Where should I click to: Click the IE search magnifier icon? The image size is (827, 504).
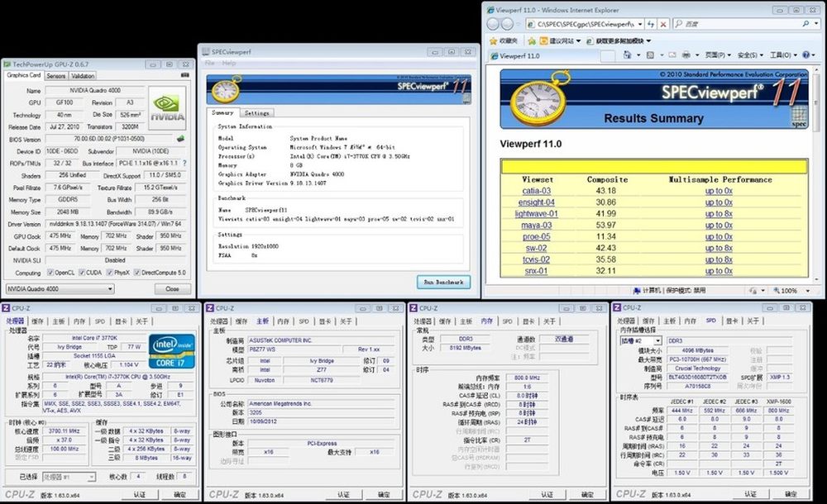[x=805, y=24]
